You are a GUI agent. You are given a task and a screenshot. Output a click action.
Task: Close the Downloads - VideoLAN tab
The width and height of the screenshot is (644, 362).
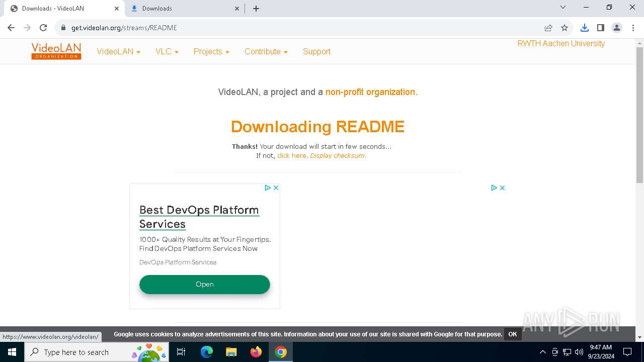[x=117, y=9]
